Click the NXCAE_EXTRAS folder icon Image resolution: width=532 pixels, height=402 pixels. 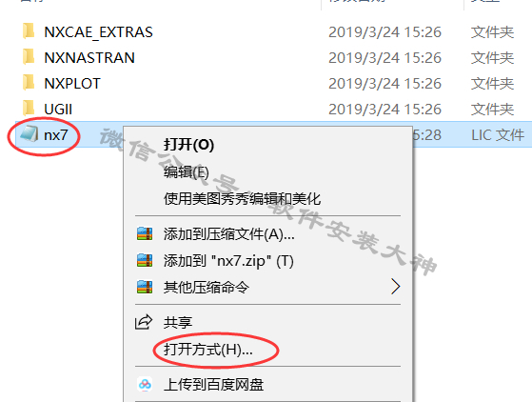(29, 31)
